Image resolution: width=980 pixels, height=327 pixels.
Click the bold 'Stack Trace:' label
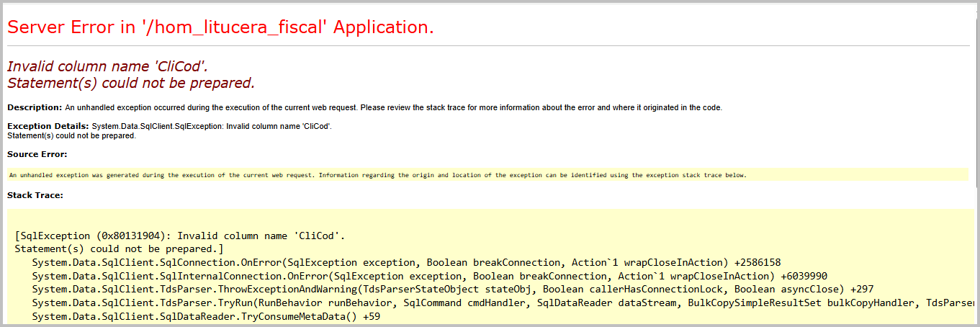coord(35,195)
